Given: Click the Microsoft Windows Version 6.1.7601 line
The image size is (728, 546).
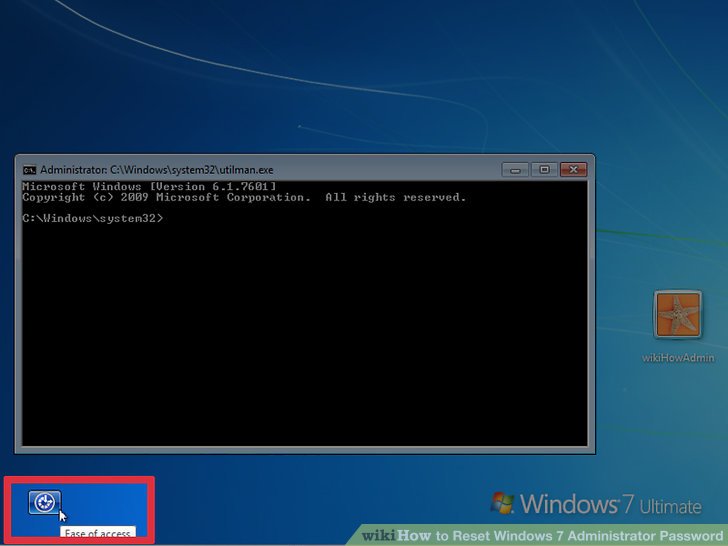Looking at the screenshot, I should [x=149, y=187].
